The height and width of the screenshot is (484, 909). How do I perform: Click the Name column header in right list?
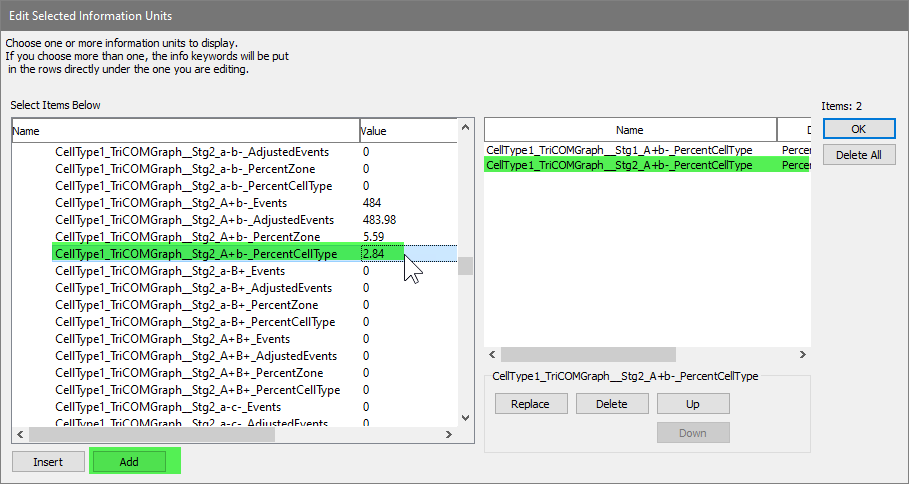[x=629, y=130]
